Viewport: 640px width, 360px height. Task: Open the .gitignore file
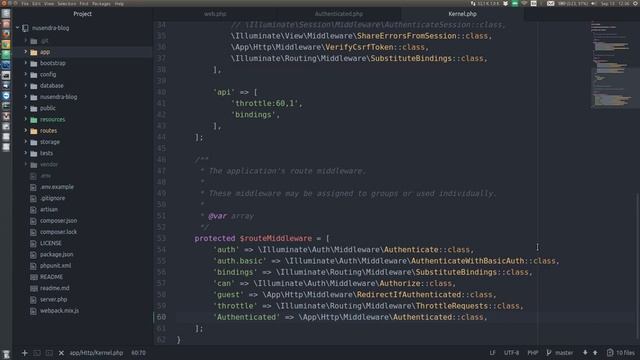point(53,198)
